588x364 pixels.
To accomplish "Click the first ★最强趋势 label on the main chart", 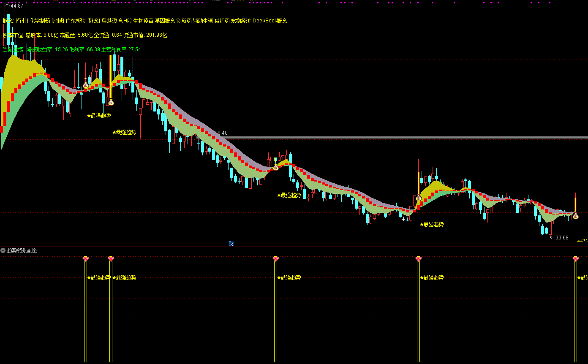I will pos(99,116).
